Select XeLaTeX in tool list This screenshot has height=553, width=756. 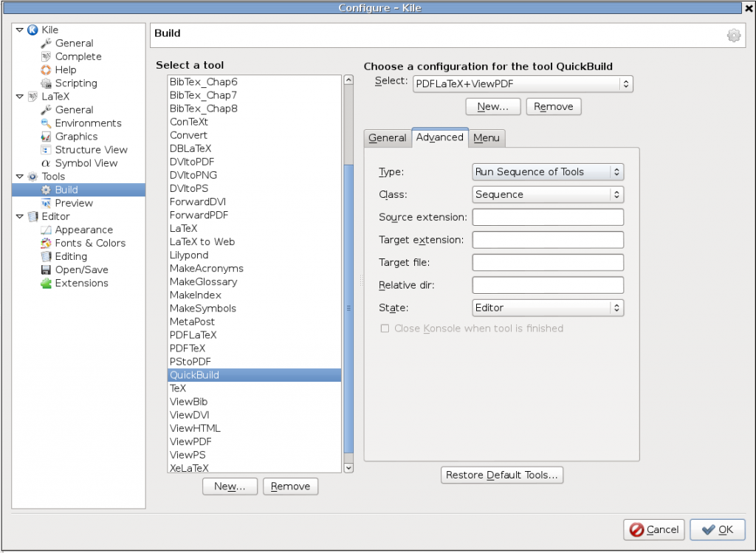pyautogui.click(x=255, y=467)
